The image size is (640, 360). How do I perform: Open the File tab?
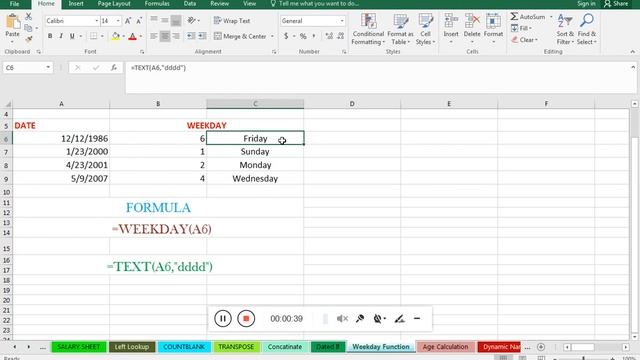coord(14,4)
